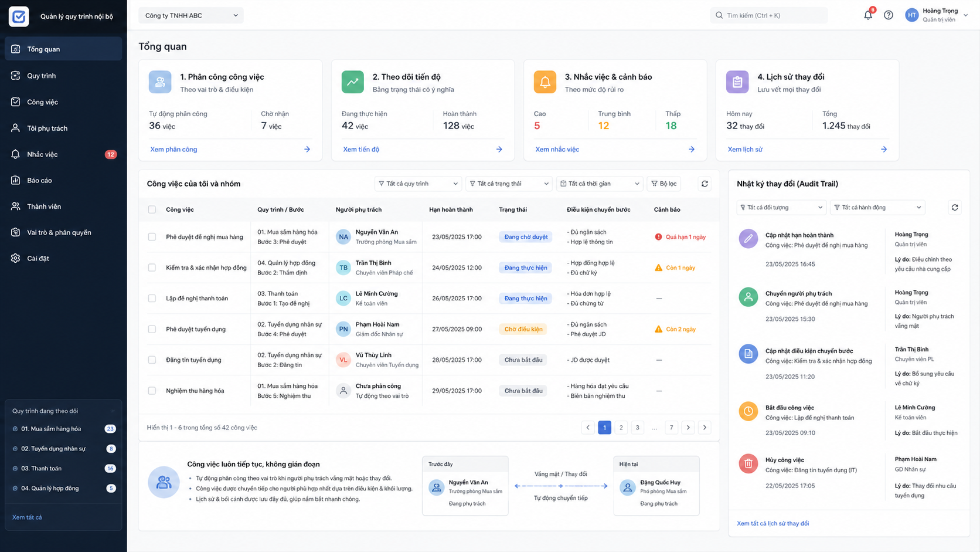
Task: Click the Bắt đầu công việc clock icon
Action: pyautogui.click(x=748, y=411)
